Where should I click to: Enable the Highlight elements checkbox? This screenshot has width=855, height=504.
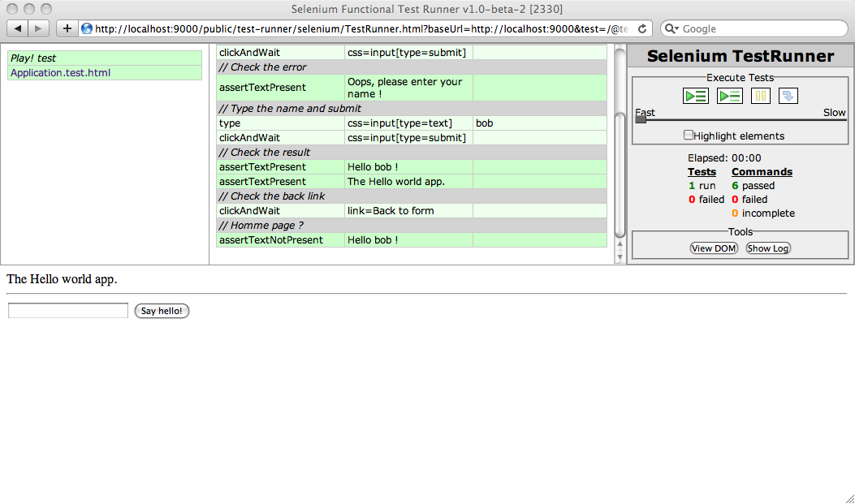pyautogui.click(x=689, y=136)
